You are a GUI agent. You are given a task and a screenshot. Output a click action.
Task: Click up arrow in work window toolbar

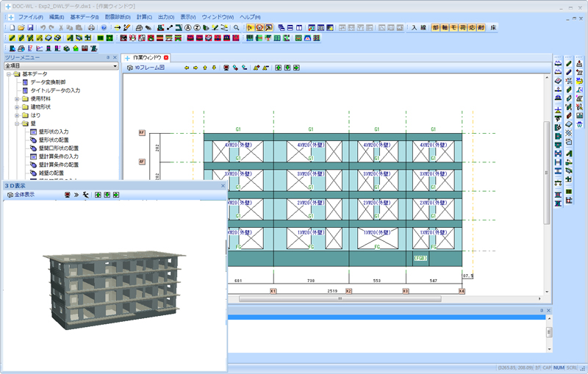click(x=205, y=68)
